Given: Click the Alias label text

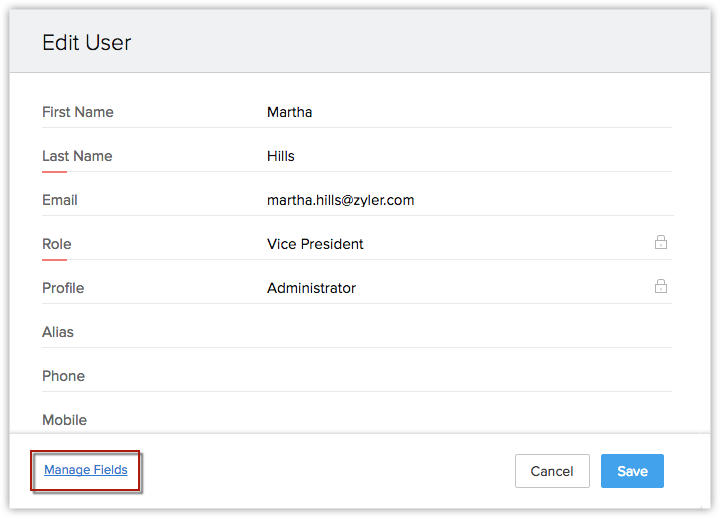Looking at the screenshot, I should (x=58, y=332).
